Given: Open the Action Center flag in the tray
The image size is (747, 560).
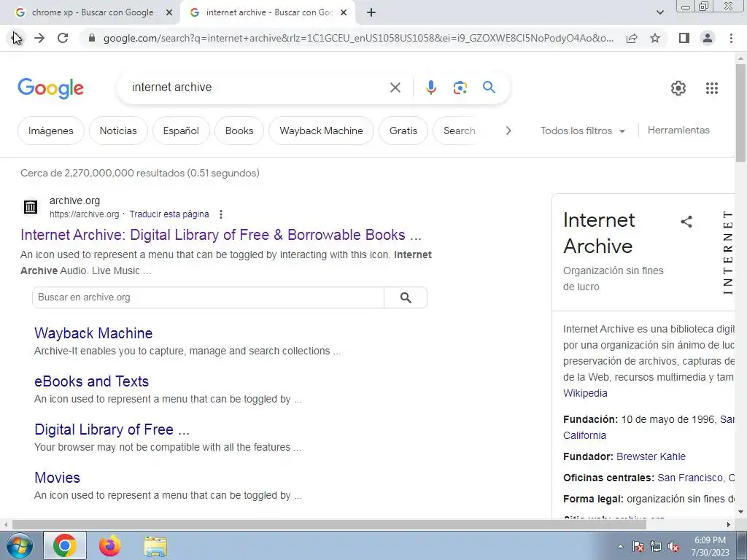Looking at the screenshot, I should tap(638, 546).
